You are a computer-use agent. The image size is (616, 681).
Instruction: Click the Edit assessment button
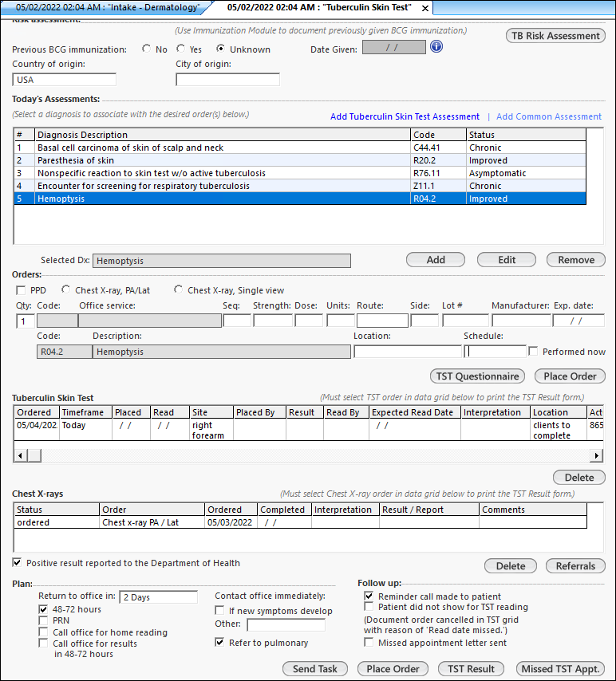(507, 260)
